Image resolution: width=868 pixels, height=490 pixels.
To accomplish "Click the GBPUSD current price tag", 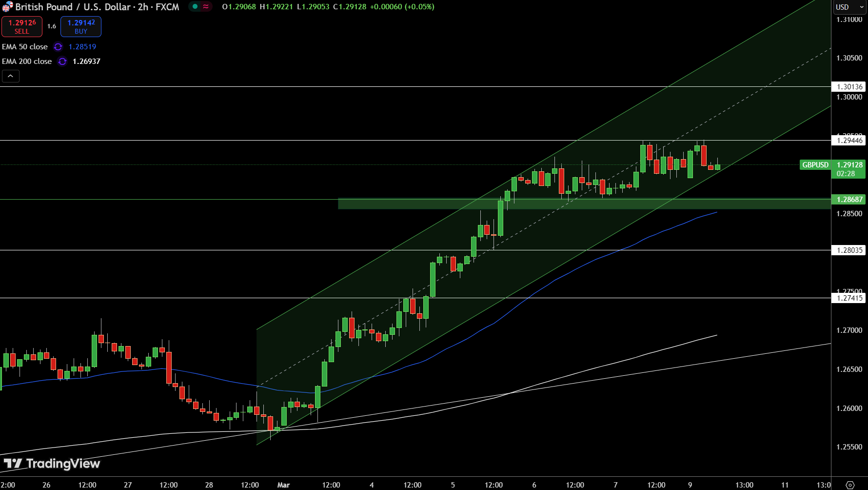I will [x=815, y=165].
